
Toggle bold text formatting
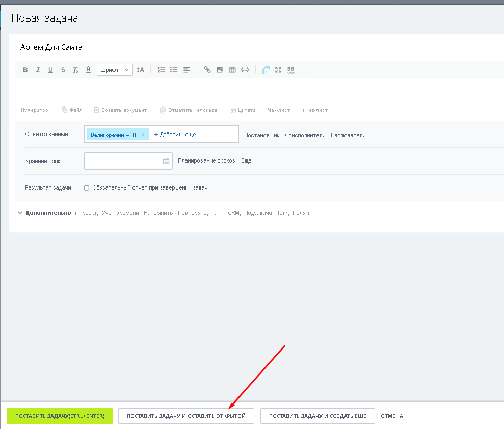(25, 70)
